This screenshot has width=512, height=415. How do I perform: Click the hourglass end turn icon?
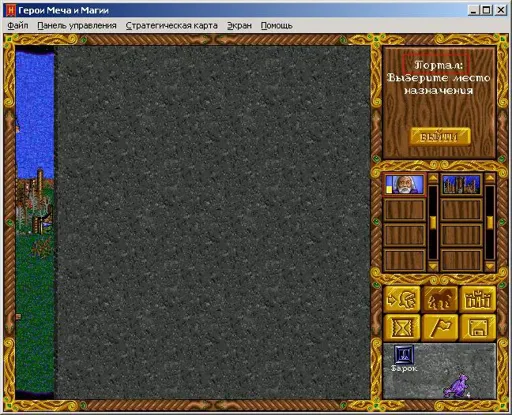[402, 328]
